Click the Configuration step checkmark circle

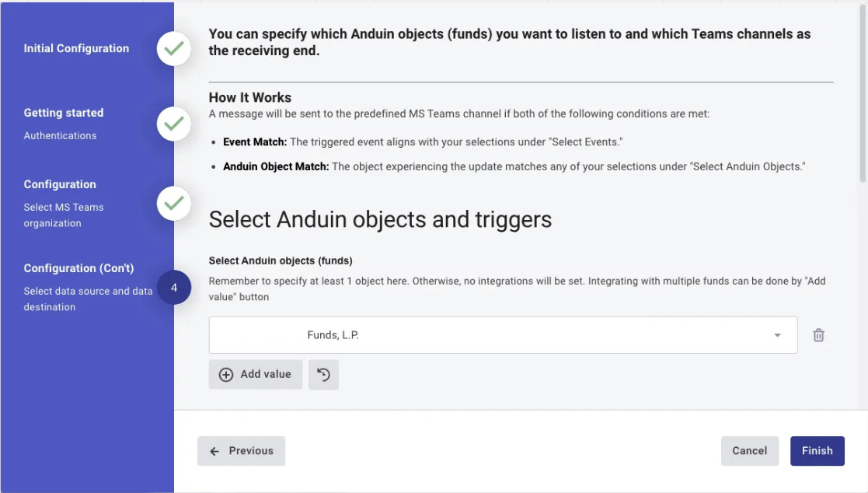(174, 203)
